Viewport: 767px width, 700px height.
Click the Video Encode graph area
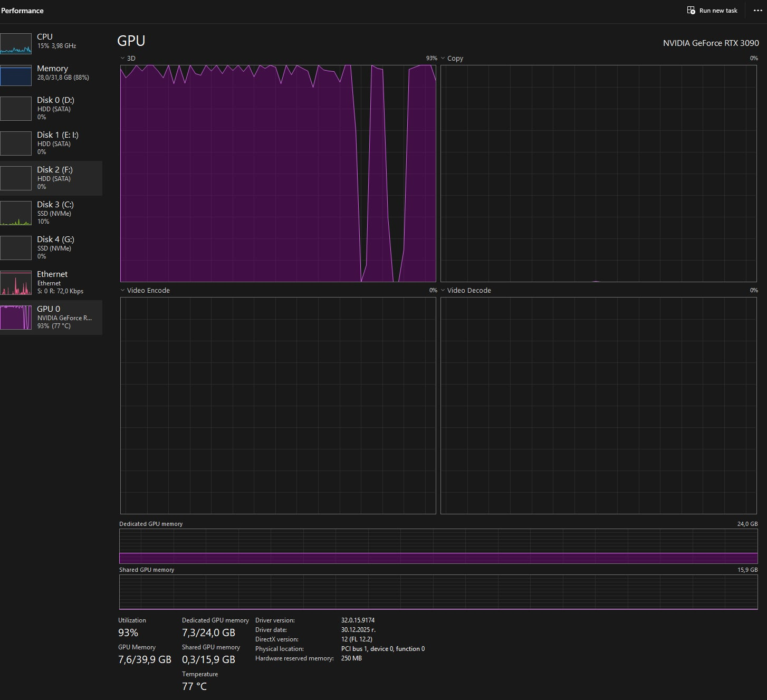coord(278,406)
